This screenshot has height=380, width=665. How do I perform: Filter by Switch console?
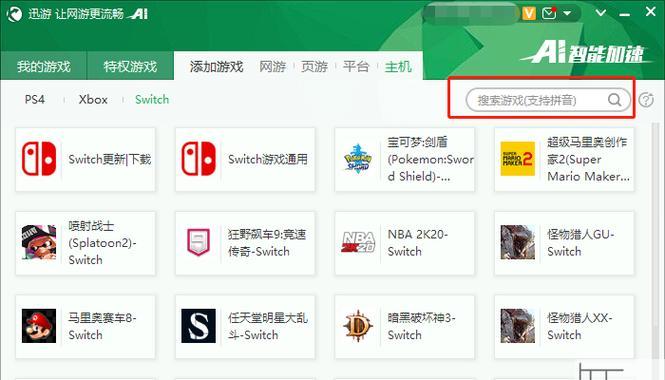152,100
